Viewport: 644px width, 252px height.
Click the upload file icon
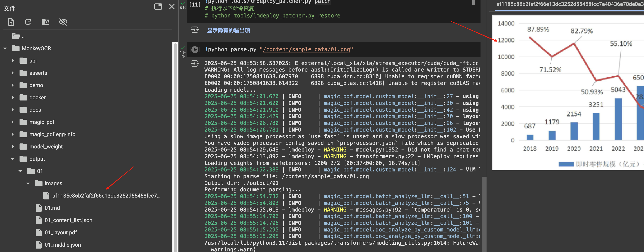tap(11, 22)
